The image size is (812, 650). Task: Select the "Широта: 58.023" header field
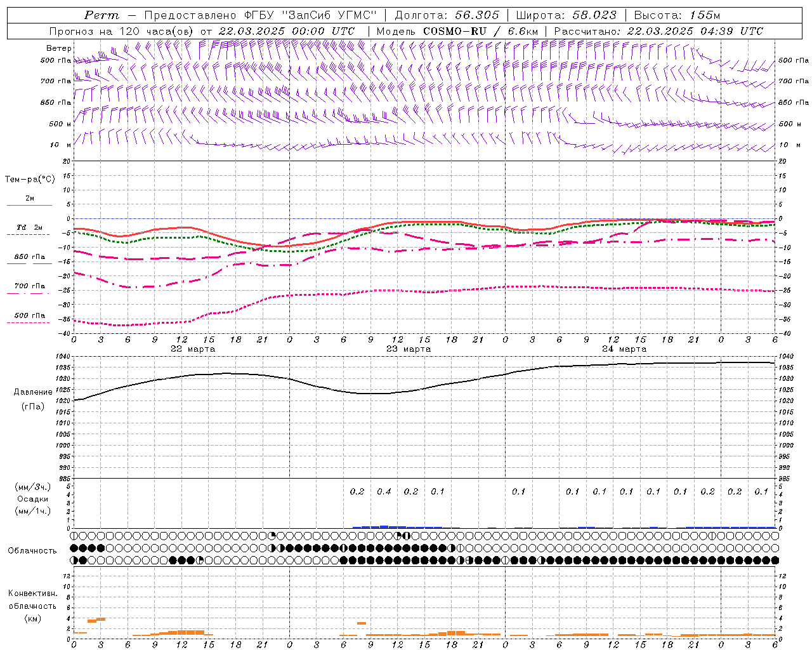point(566,15)
